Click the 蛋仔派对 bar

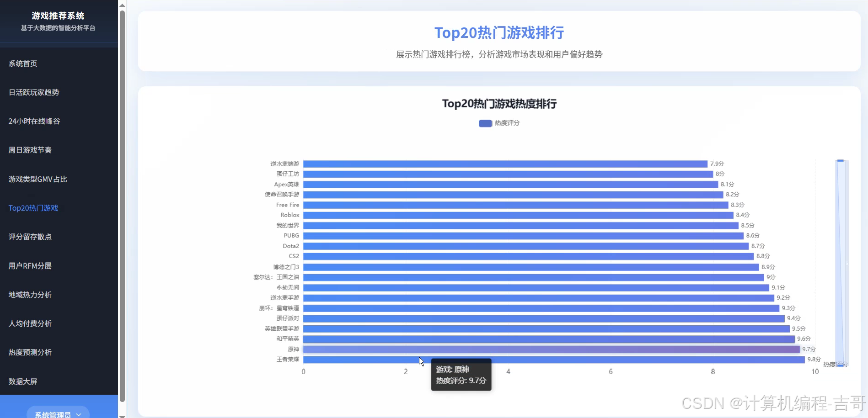pyautogui.click(x=544, y=318)
